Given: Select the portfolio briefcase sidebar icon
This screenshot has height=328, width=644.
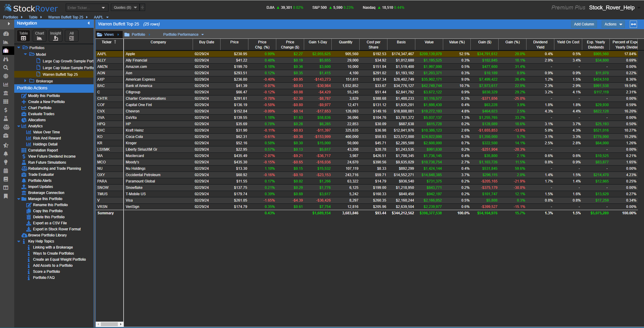Looking at the screenshot, I should coord(6,51).
